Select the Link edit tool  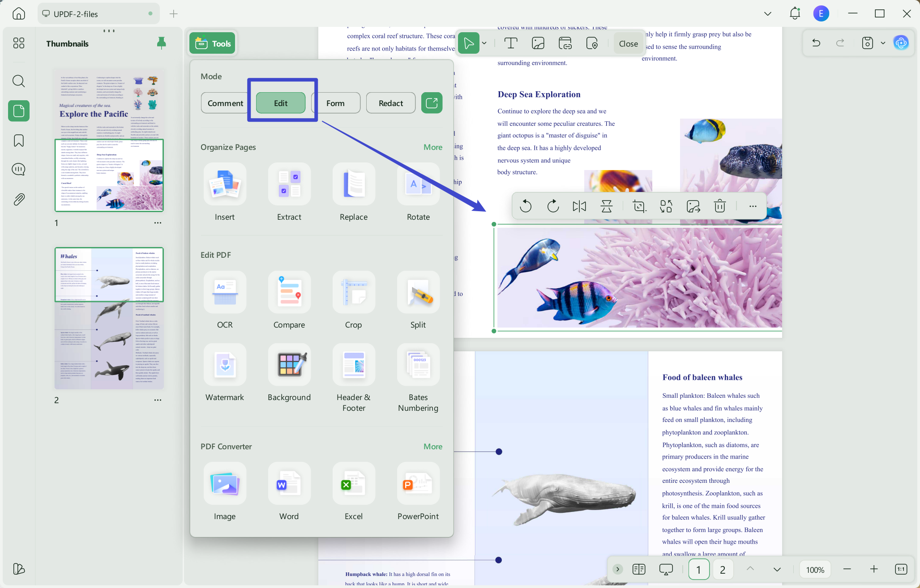(x=565, y=43)
